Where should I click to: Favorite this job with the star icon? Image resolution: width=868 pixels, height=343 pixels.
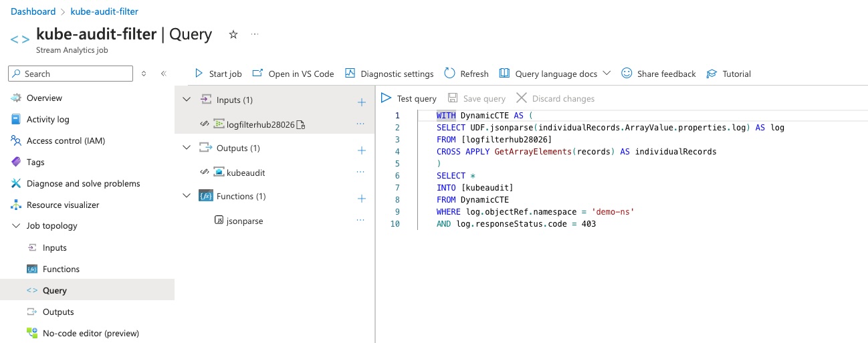coord(233,34)
